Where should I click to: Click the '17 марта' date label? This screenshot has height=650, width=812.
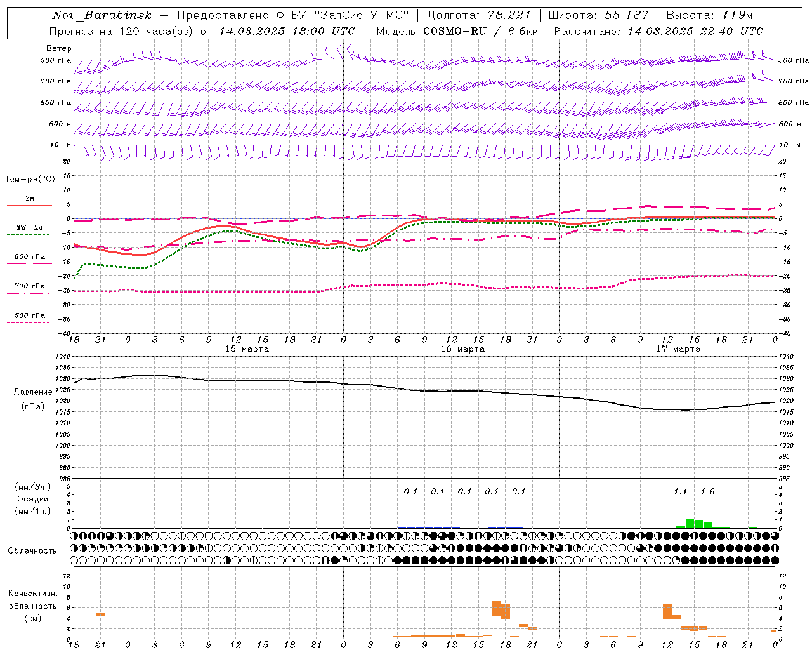click(x=678, y=349)
